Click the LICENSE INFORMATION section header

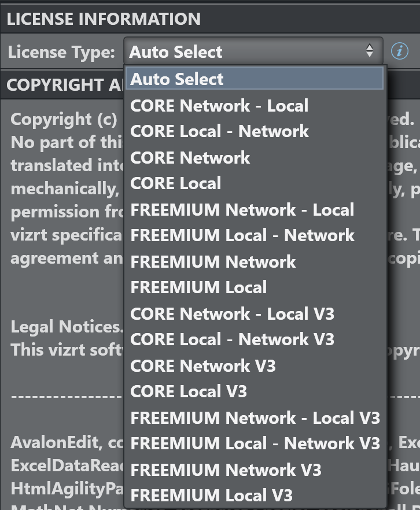click(x=104, y=19)
